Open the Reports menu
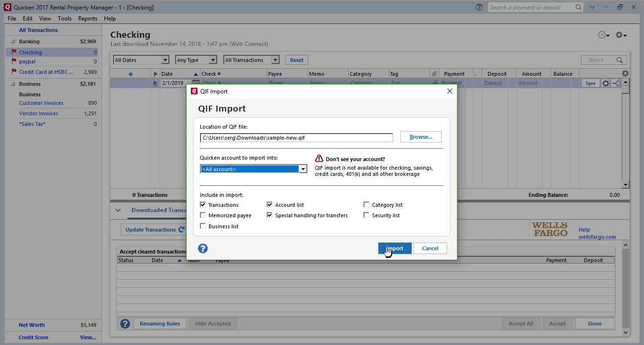The height and width of the screenshot is (345, 644). pyautogui.click(x=88, y=19)
